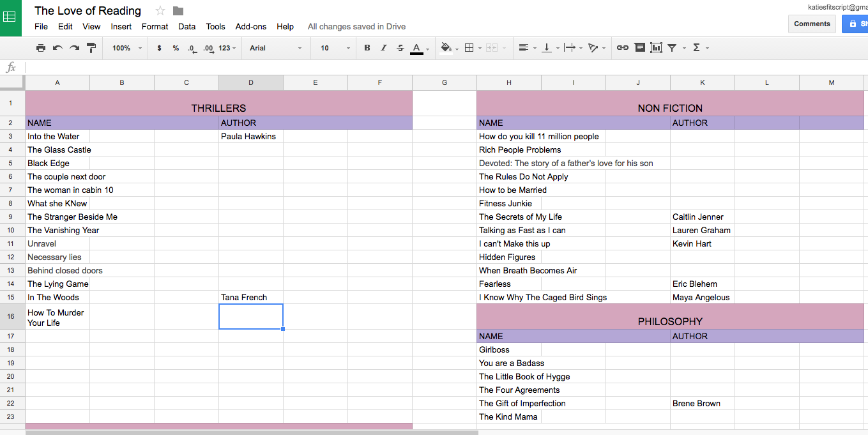
Task: Click the document title The Love of Reading
Action: point(88,11)
